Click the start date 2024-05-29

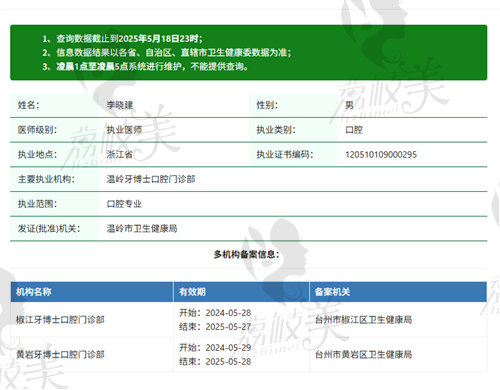(228, 347)
